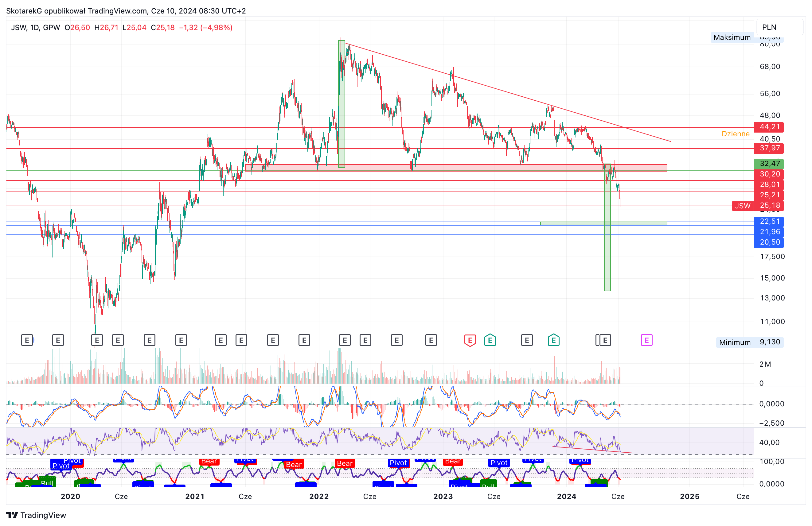Click the low value L25,04
Image resolution: width=812 pixels, height=526 pixels.
tap(134, 28)
